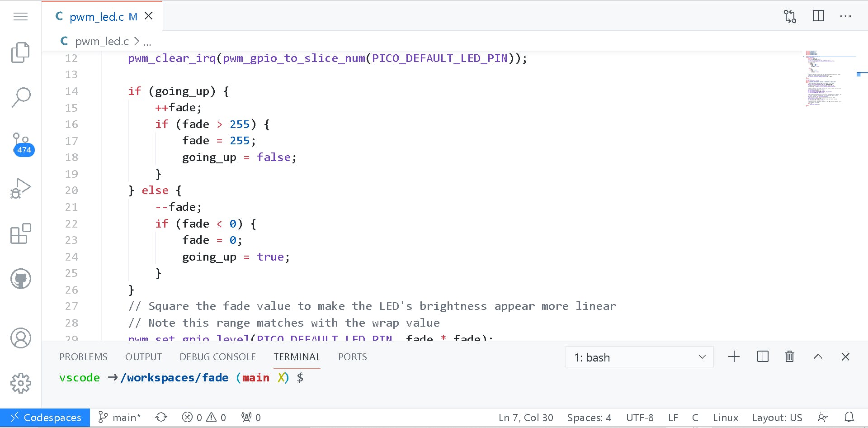This screenshot has height=428, width=868.
Task: Open the Accounts menu
Action: (21, 338)
